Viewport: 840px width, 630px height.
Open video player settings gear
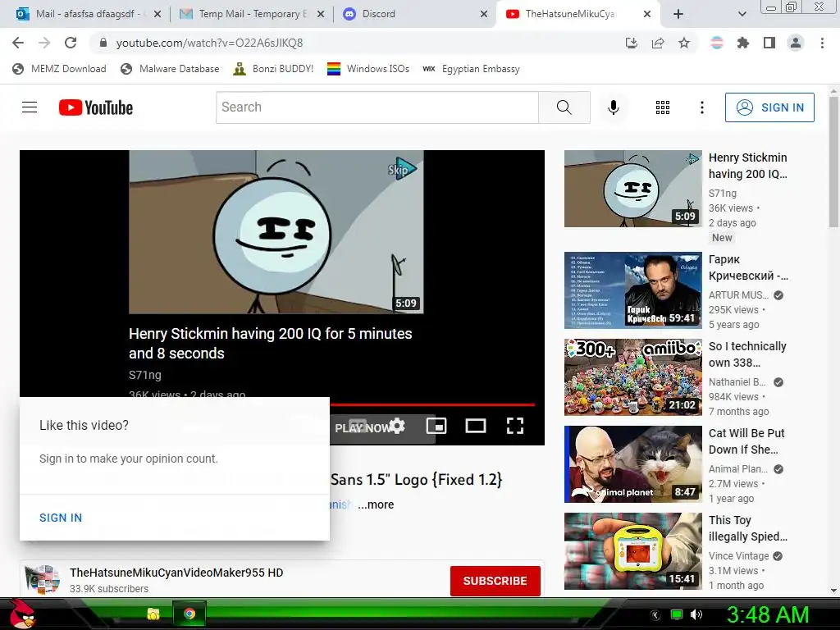pyautogui.click(x=397, y=426)
